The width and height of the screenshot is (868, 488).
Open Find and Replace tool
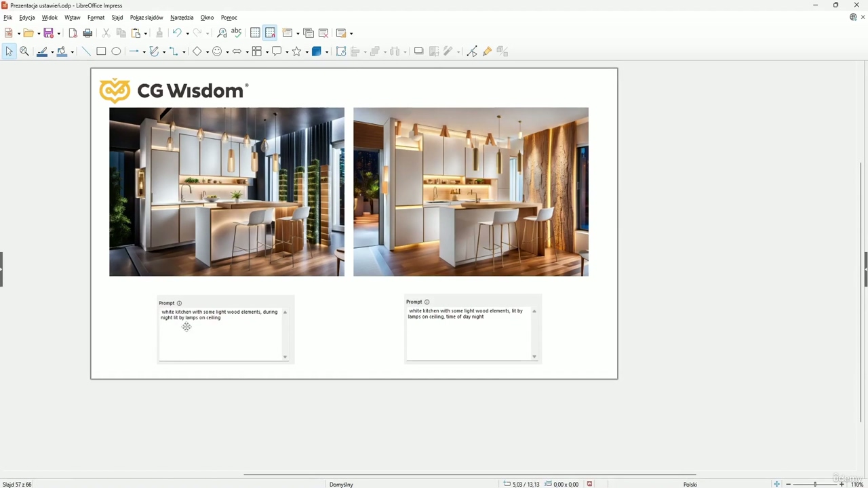222,33
